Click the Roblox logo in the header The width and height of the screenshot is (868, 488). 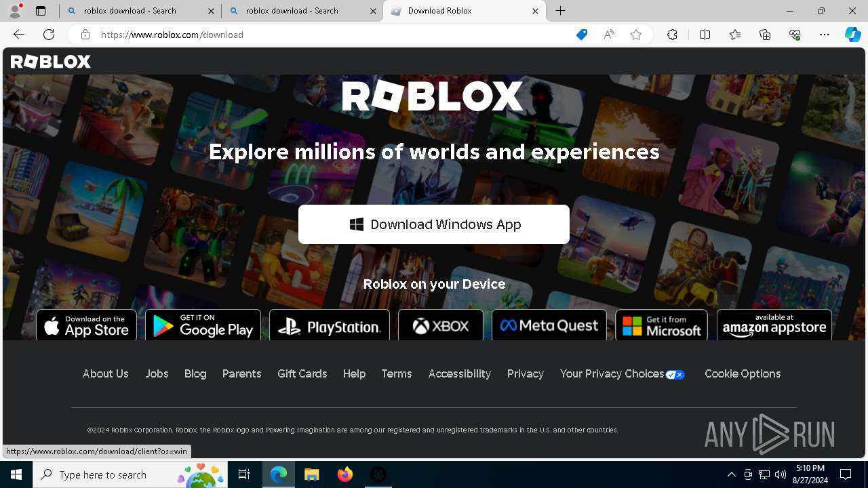click(51, 62)
